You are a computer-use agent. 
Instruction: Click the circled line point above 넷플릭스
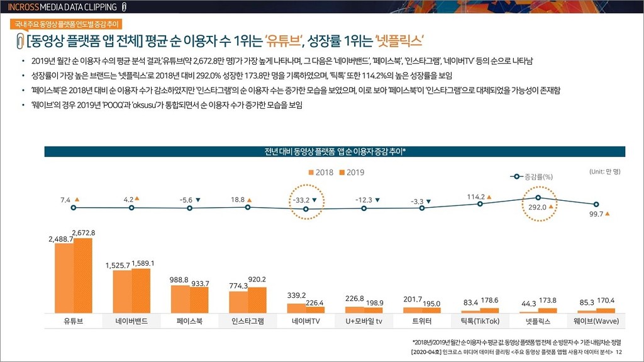click(538, 198)
